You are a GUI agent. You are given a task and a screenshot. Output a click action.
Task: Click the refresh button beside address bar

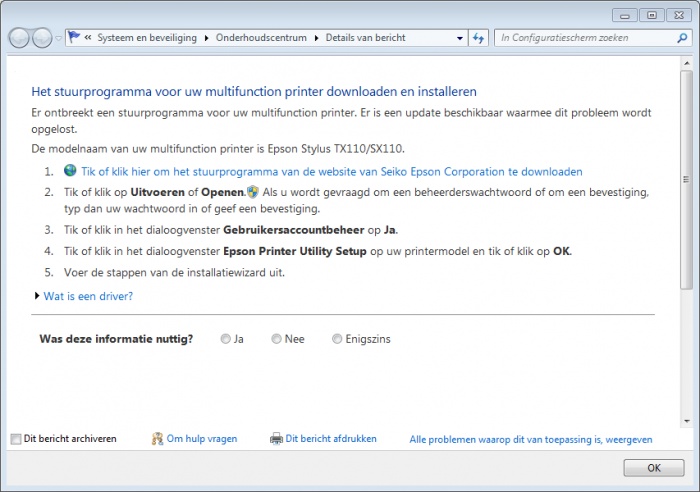pyautogui.click(x=478, y=38)
